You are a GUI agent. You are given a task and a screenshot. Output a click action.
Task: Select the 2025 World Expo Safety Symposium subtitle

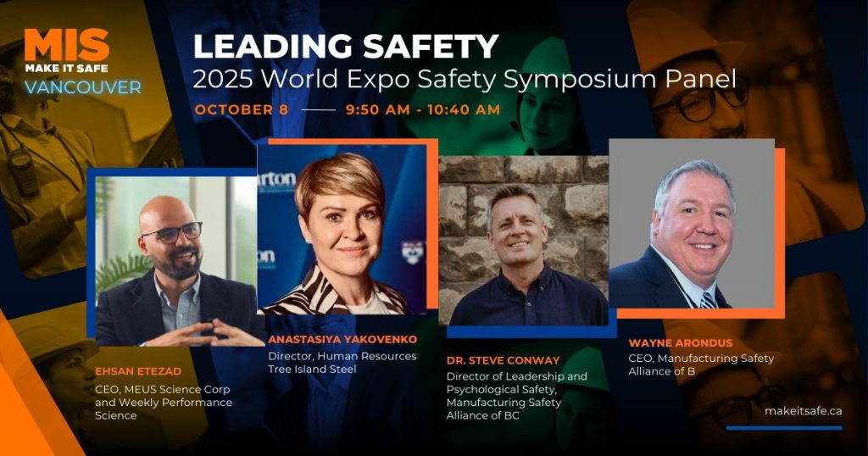pyautogui.click(x=464, y=79)
